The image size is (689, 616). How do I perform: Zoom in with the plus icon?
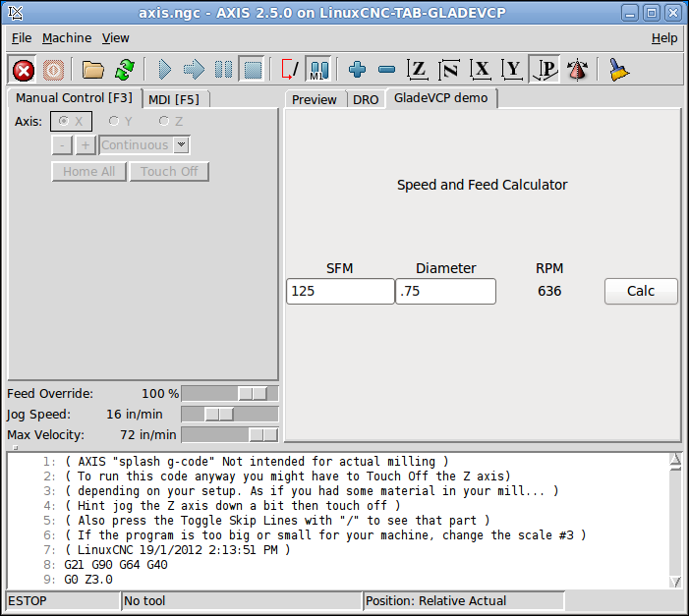357,70
